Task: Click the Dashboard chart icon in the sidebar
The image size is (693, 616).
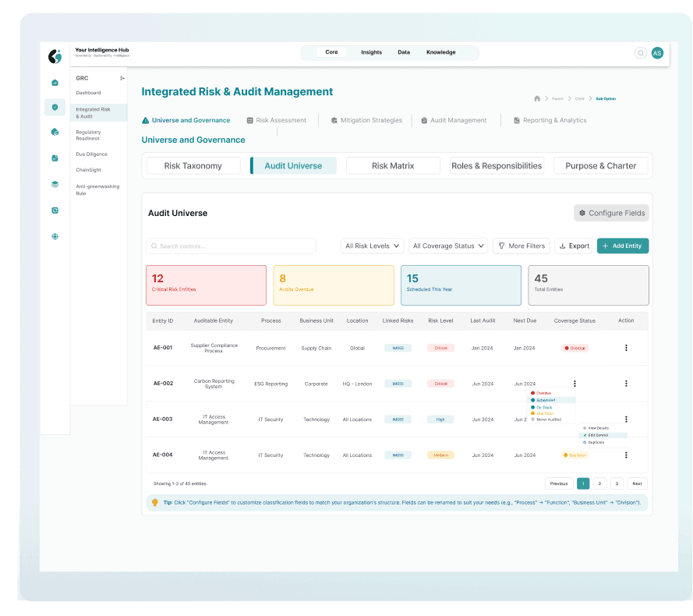Action: coord(55,83)
